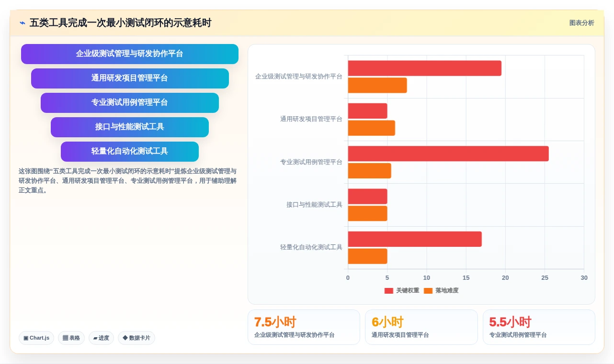
Task: Toggle the 关键权重 legend red swatch
Action: pyautogui.click(x=389, y=291)
